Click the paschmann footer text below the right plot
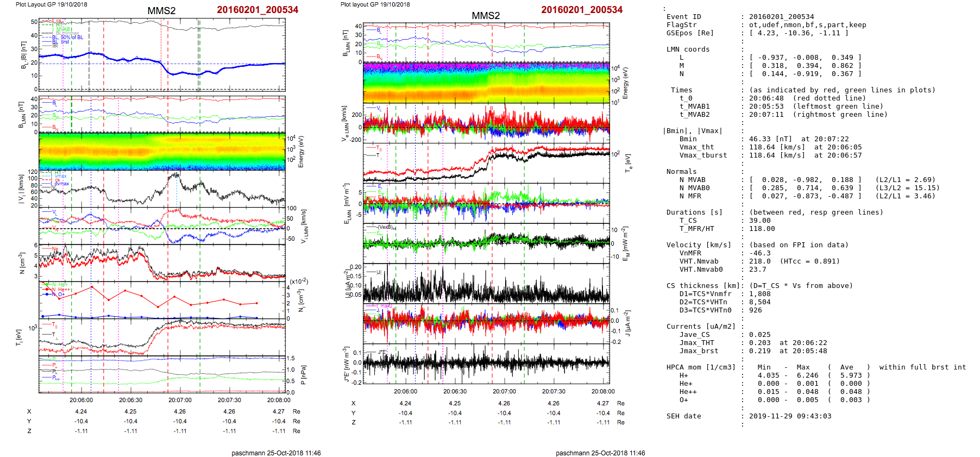980x457 pixels. coord(600,453)
